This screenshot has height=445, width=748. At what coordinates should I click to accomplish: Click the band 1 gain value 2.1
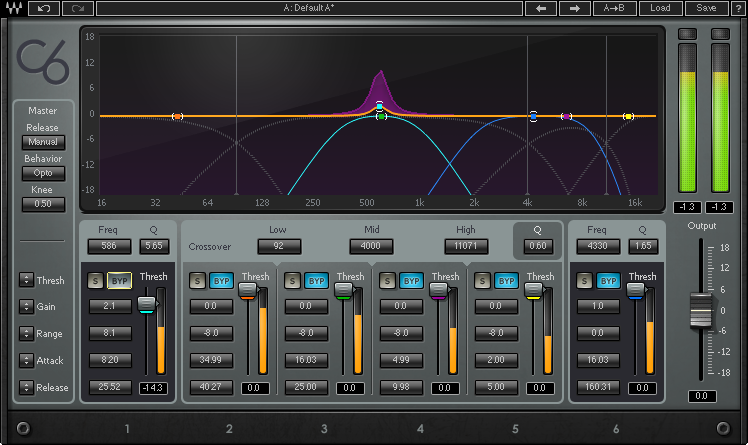click(x=110, y=306)
